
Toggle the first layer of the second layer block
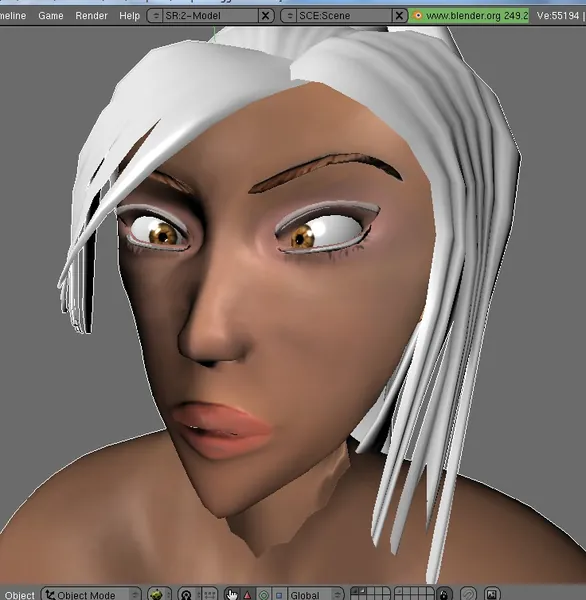398,591
